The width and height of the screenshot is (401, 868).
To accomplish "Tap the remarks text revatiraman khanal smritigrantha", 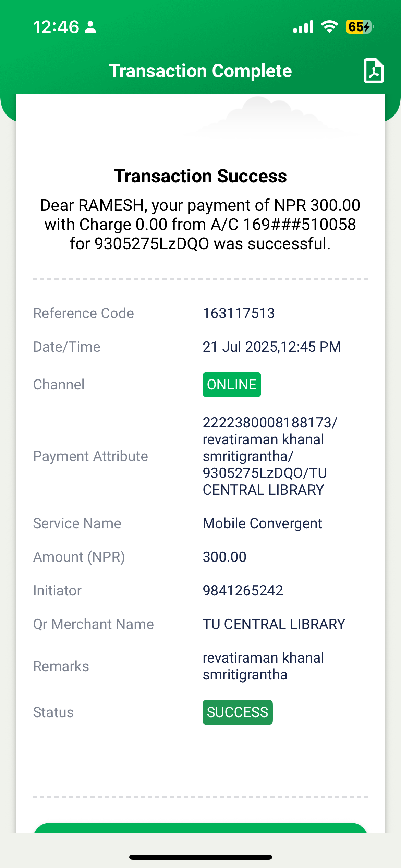I will click(x=263, y=666).
